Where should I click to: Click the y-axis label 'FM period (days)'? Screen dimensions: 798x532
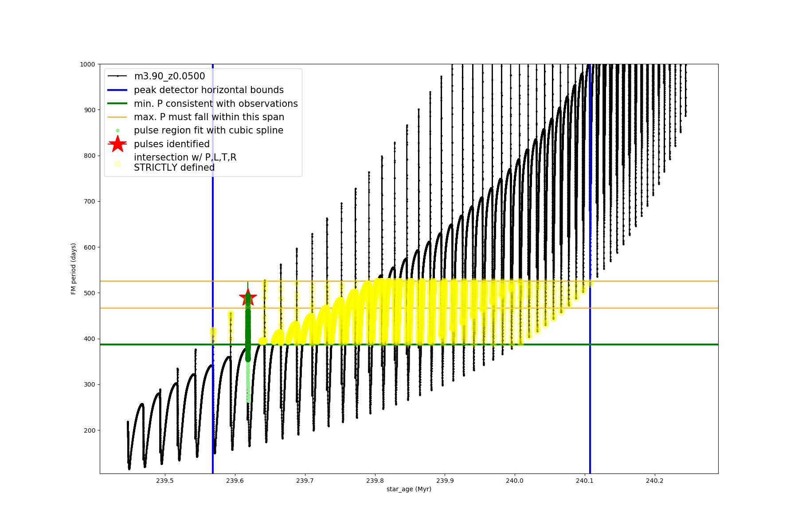(74, 269)
